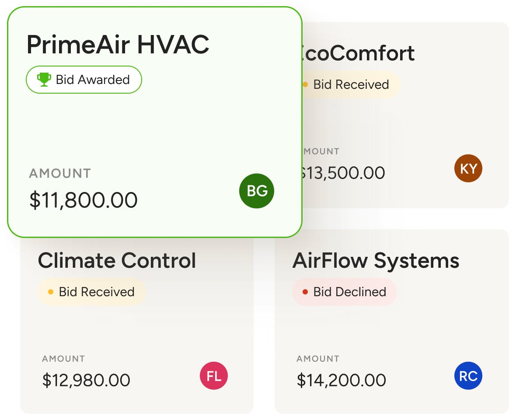Click Climate Control's yellow status dot
The height and width of the screenshot is (420, 516).
click(x=51, y=292)
